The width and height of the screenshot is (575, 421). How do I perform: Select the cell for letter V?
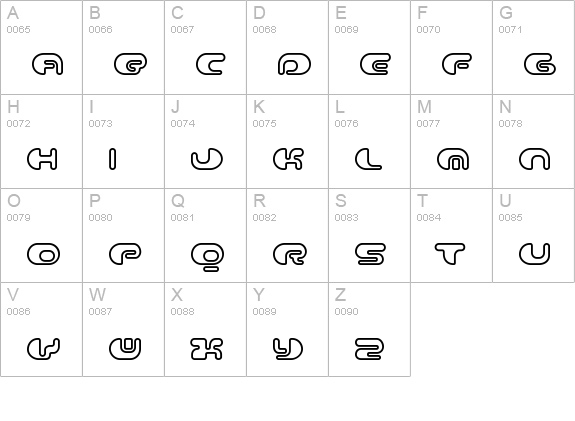pyautogui.click(x=41, y=329)
